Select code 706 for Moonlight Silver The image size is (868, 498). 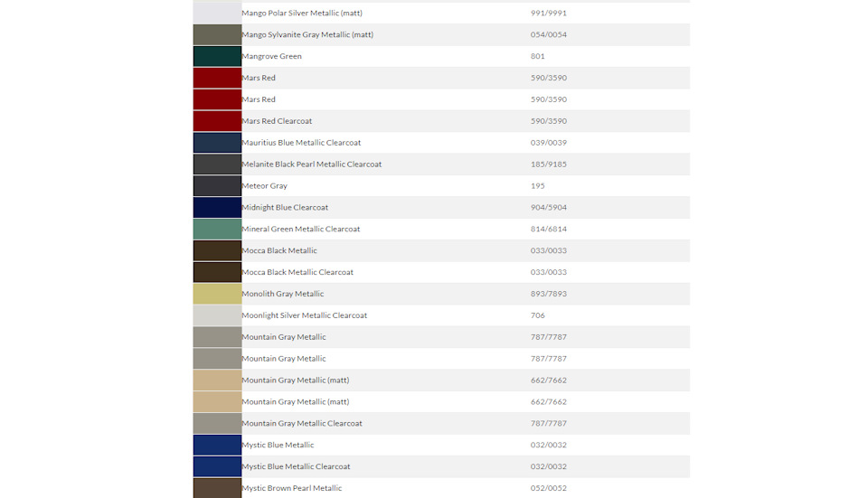537,315
